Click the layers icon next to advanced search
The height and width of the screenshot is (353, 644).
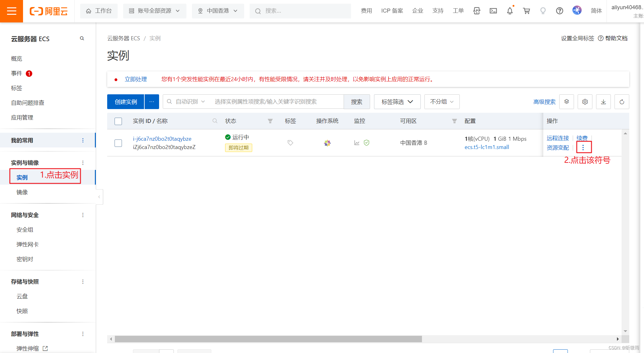[x=567, y=102]
